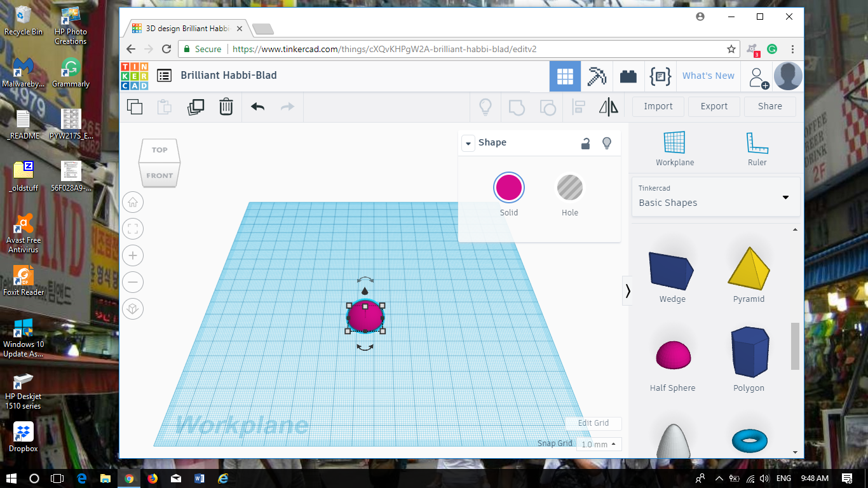Select the Workplane tool

coord(675,149)
